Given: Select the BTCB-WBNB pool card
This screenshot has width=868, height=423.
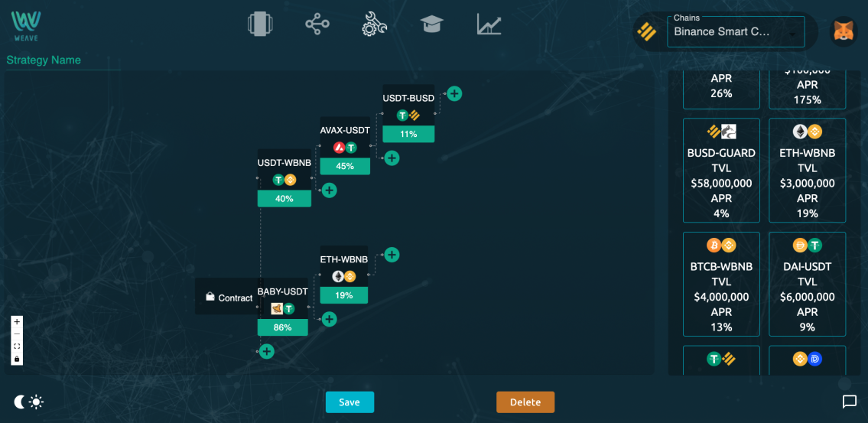Looking at the screenshot, I should click(721, 284).
